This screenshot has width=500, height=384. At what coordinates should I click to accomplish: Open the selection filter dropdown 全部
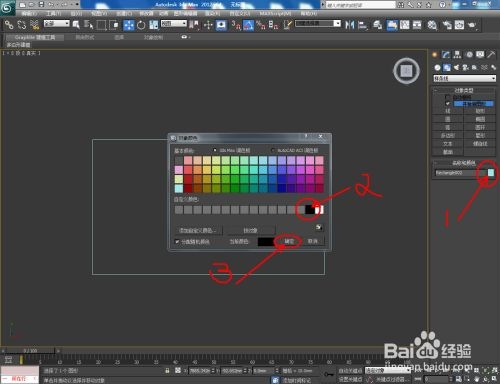coord(57,23)
